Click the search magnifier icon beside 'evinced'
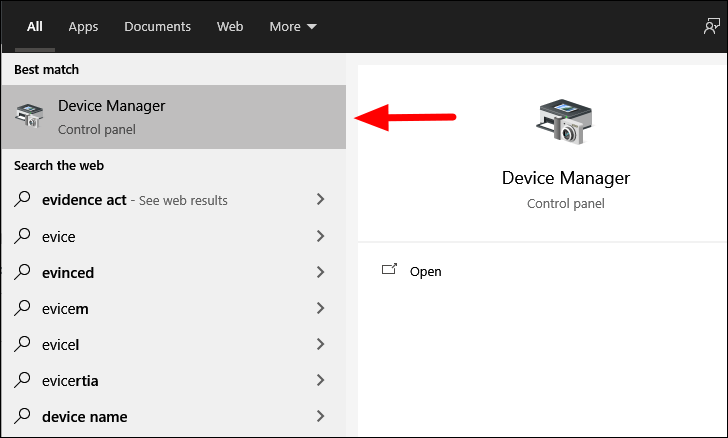Image resolution: width=728 pixels, height=438 pixels. (22, 272)
